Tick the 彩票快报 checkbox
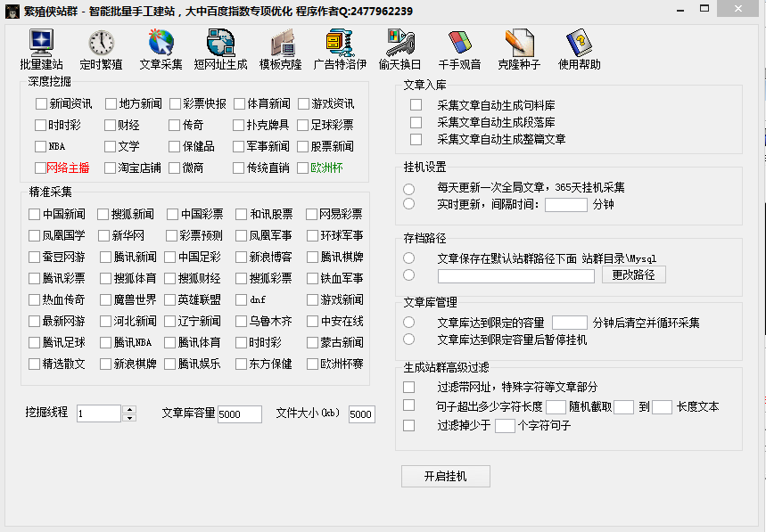This screenshot has width=766, height=532. click(x=175, y=103)
